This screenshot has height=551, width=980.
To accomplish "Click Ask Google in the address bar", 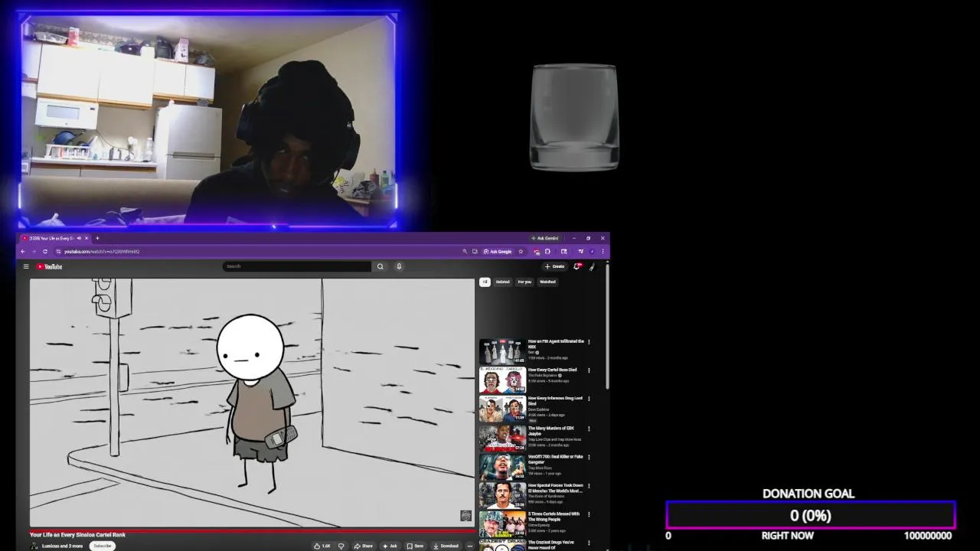I will [498, 251].
